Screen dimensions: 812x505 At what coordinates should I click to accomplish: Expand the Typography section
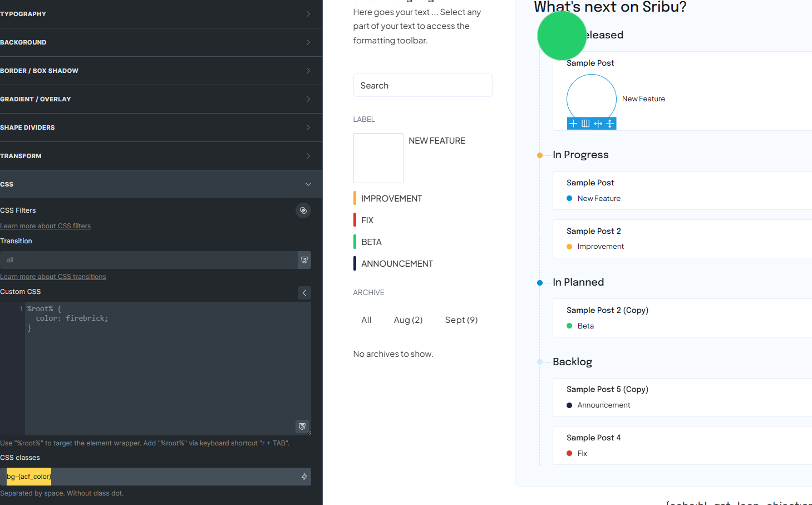[156, 14]
